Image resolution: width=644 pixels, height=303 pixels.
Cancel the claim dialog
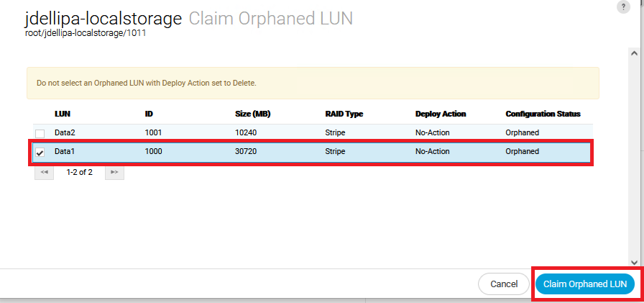pyautogui.click(x=504, y=284)
